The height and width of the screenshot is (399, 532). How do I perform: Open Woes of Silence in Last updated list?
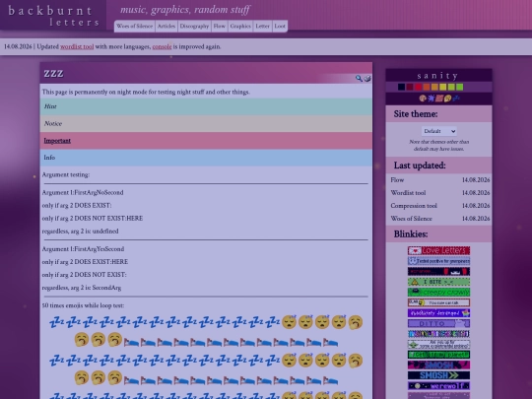pos(411,219)
